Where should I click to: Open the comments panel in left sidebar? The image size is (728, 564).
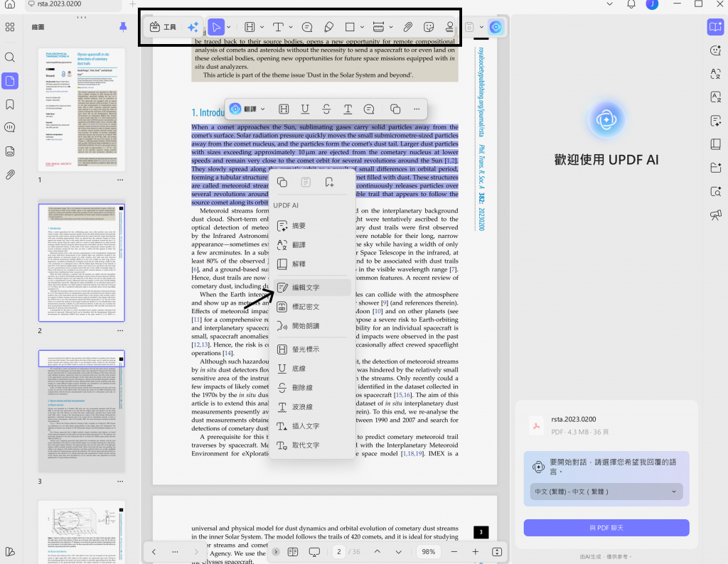(10, 128)
